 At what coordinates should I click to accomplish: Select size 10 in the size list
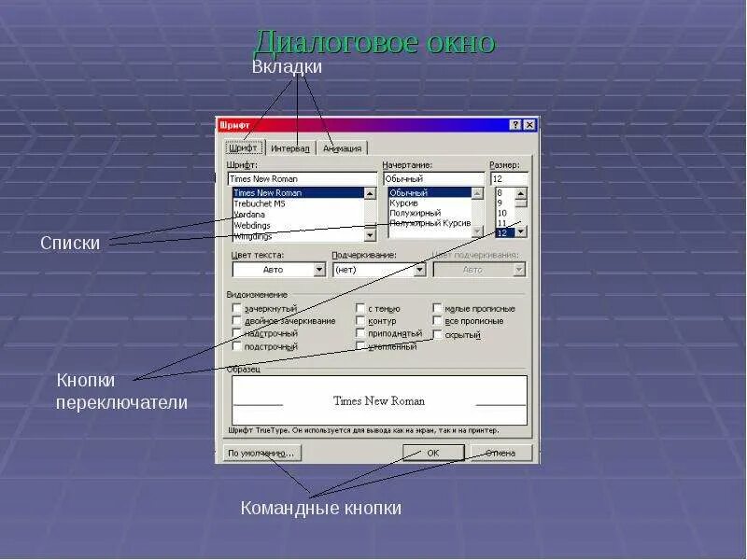pyautogui.click(x=505, y=213)
